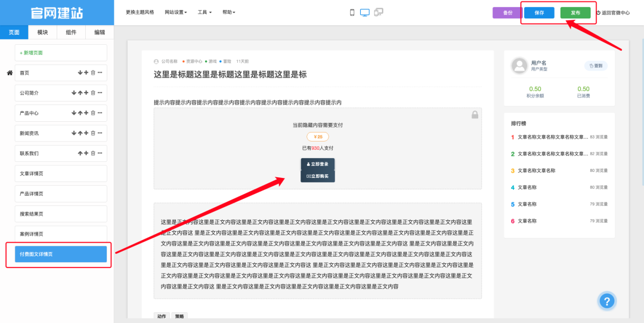Switch to the 组件 tab
Screen dimensions: 644x323
coord(71,32)
